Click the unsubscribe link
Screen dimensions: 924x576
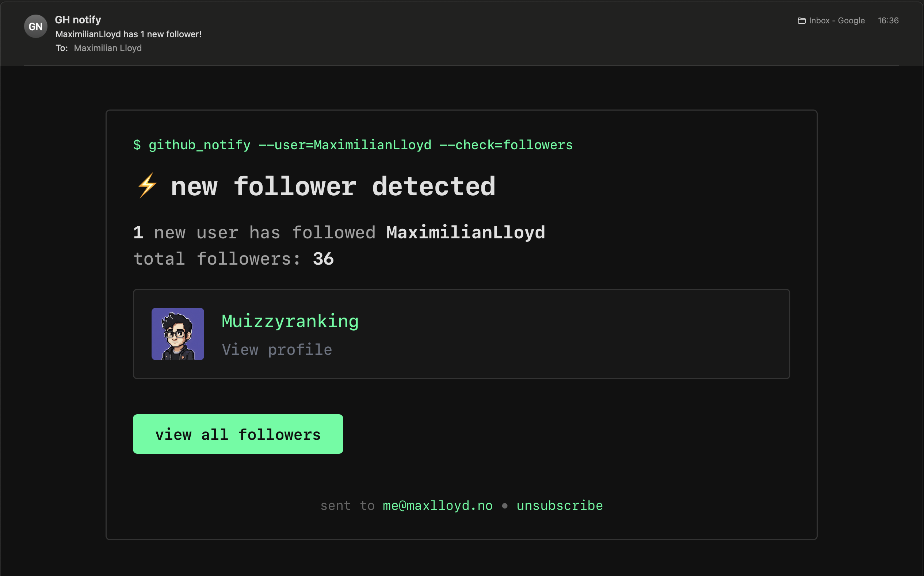pos(559,506)
